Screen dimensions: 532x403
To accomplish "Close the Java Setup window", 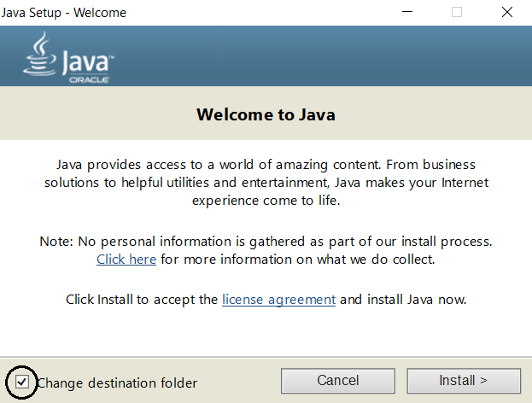I will tap(507, 12).
